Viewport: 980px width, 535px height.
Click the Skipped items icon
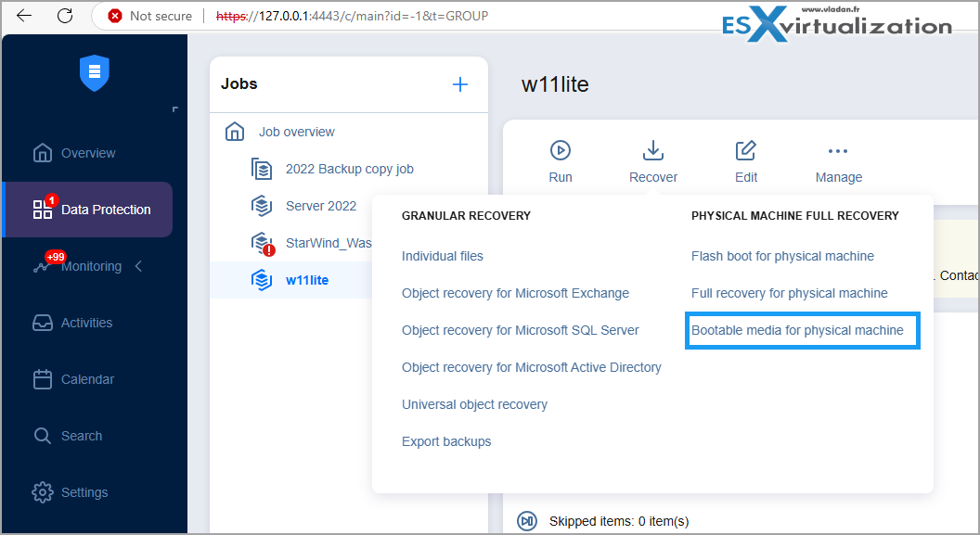pos(527,521)
